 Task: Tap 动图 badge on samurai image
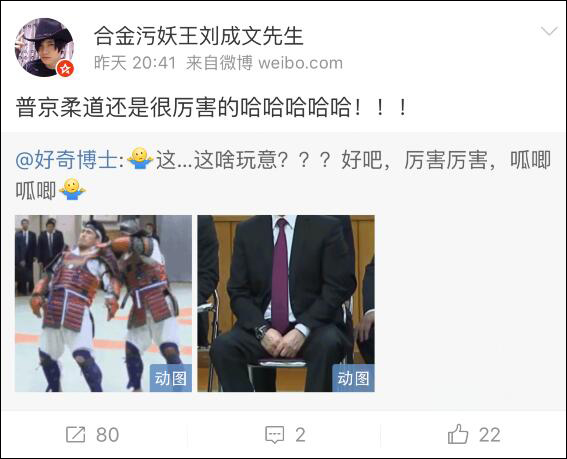pyautogui.click(x=171, y=378)
